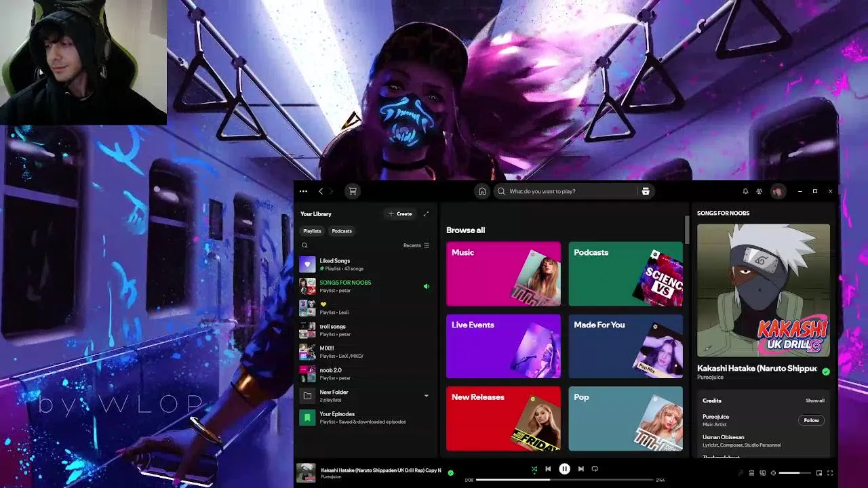
Task: Open SONGS FOR NOOBS panel heading
Action: tap(723, 213)
